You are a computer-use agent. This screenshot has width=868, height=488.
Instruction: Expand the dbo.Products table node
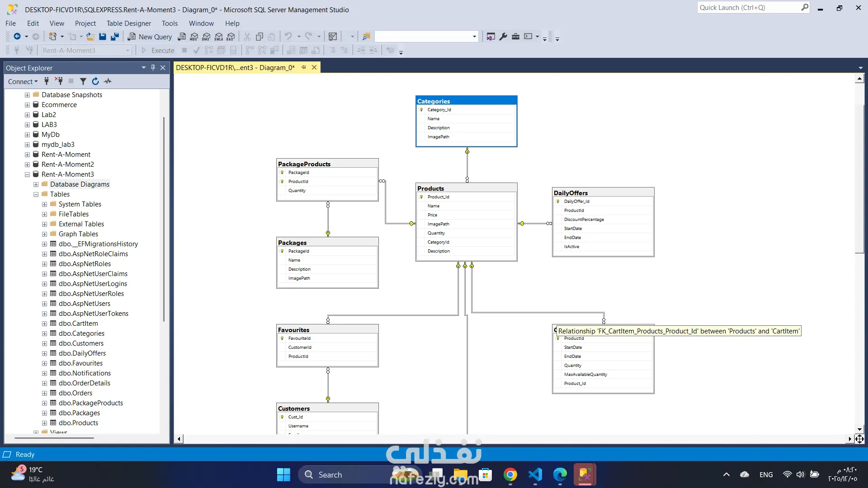click(x=44, y=423)
